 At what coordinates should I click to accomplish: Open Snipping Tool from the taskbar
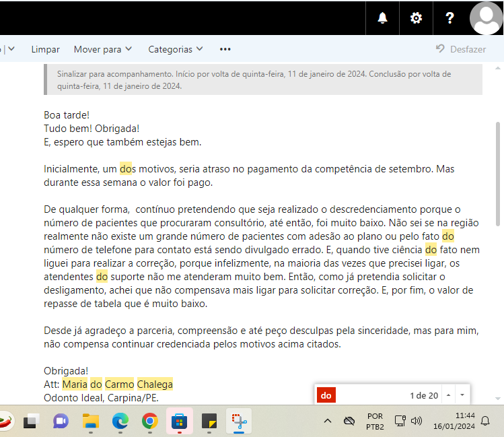(239, 421)
